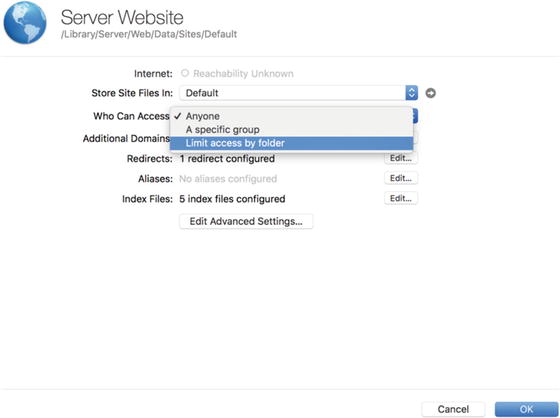Open Edit Advanced Settings
This screenshot has height=418, width=560.
pos(246,221)
